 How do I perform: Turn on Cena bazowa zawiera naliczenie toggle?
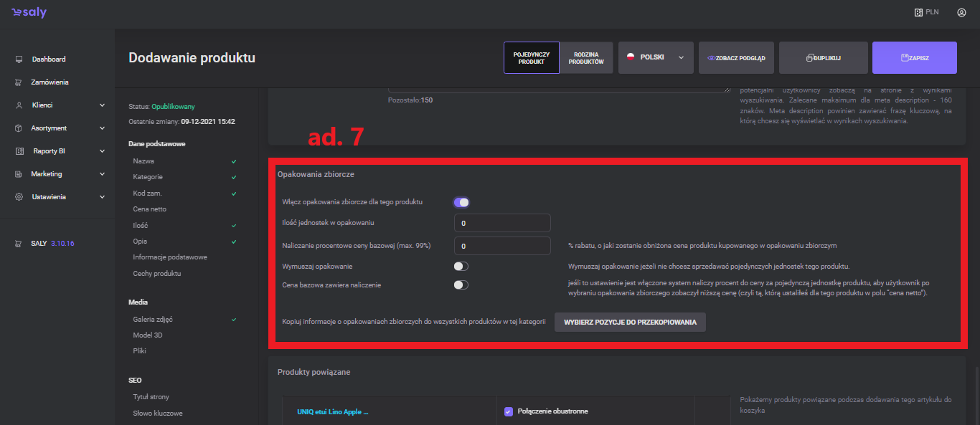point(461,285)
